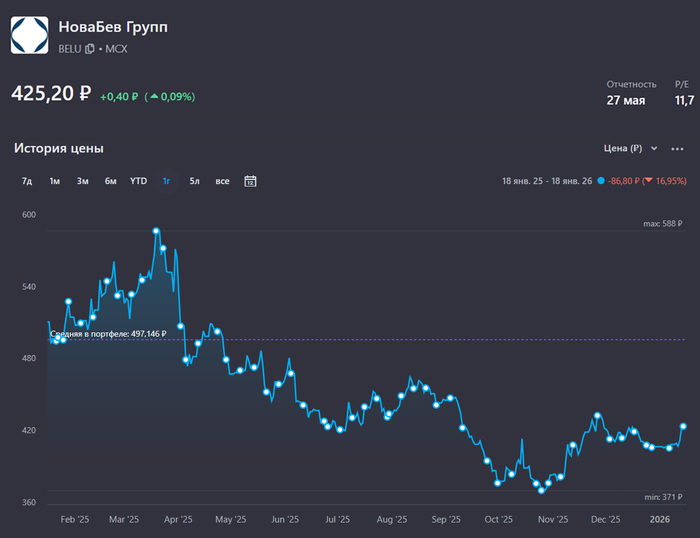Copy the BELU ticker symbol
The width and height of the screenshot is (700, 538).
pos(90,49)
